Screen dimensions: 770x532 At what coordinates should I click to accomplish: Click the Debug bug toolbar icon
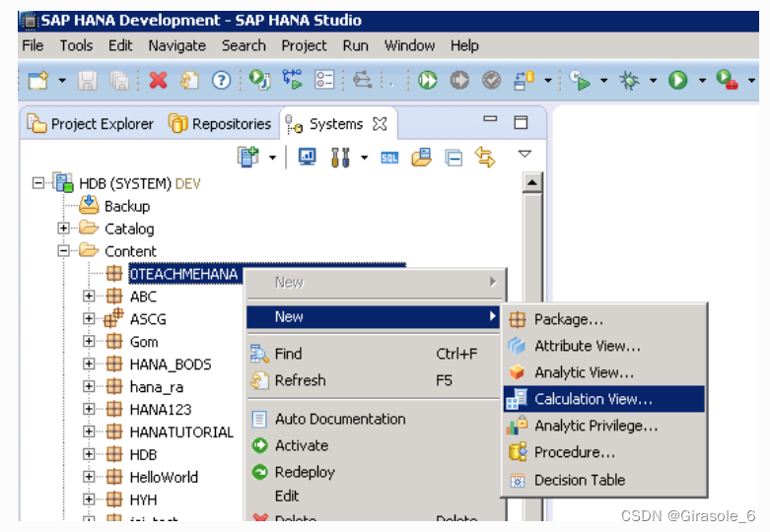[630, 80]
